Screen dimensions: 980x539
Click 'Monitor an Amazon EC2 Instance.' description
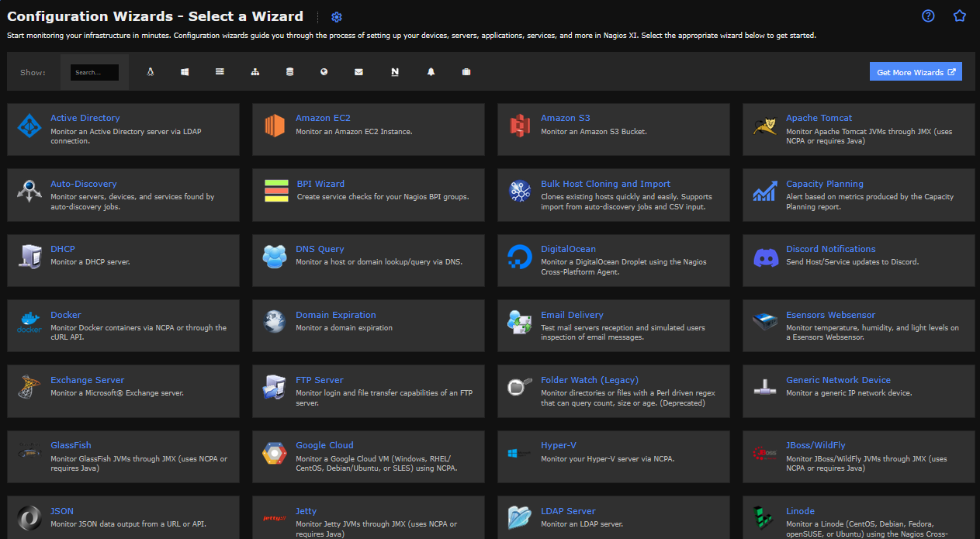[x=354, y=131]
